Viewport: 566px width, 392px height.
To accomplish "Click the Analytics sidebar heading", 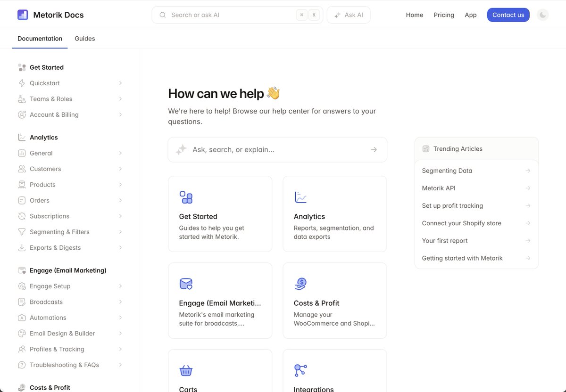I will click(44, 138).
